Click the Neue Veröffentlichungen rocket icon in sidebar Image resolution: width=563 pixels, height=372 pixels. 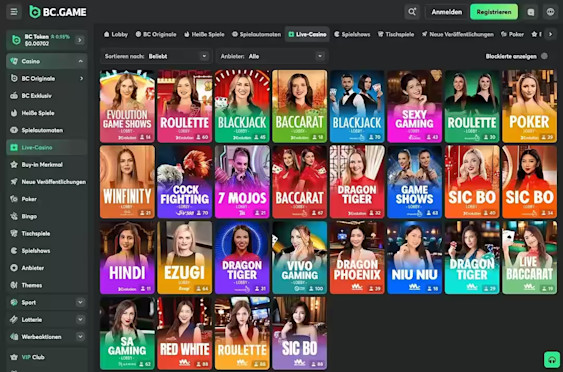pos(14,182)
